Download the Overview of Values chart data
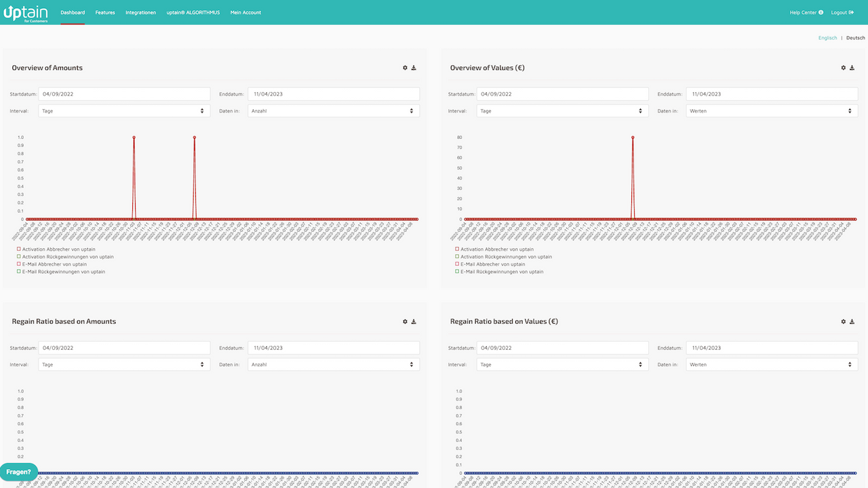This screenshot has height=488, width=868. click(852, 68)
